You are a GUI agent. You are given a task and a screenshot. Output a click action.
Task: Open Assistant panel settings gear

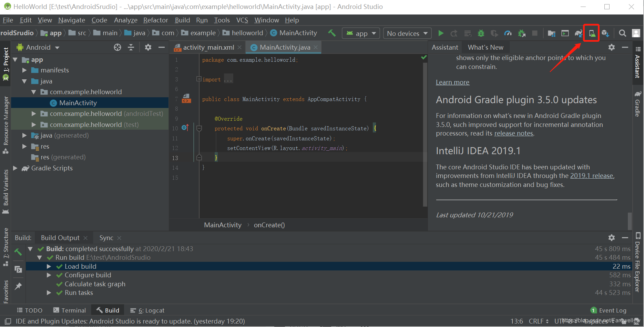point(612,47)
